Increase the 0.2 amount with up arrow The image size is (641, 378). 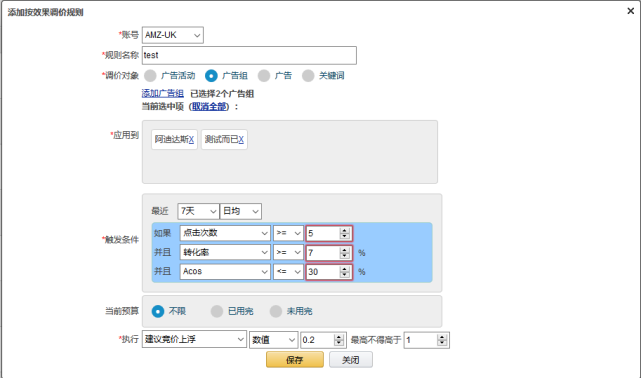tap(338, 337)
